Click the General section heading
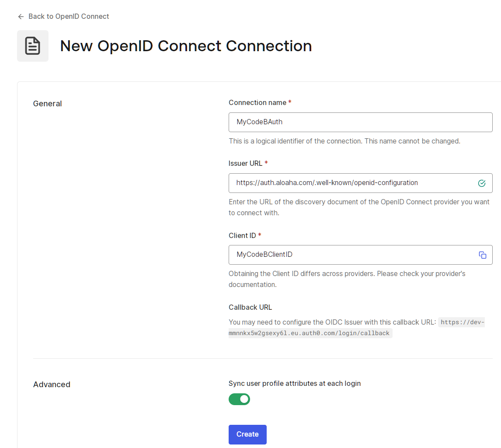The image size is (501, 448). (x=47, y=104)
